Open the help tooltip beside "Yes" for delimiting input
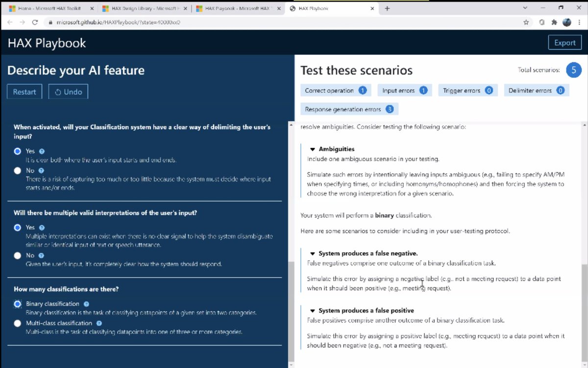Image resolution: width=588 pixels, height=368 pixels. (41, 151)
